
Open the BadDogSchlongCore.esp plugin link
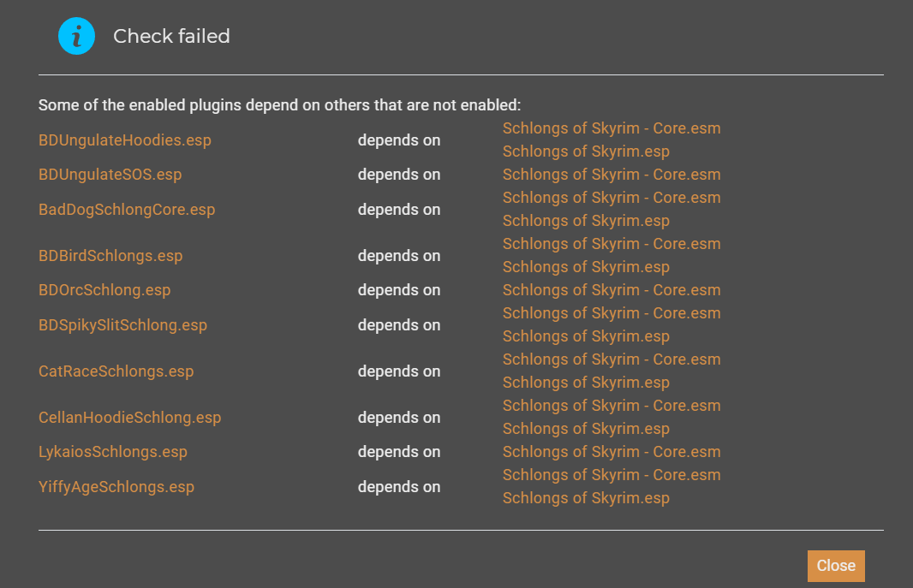127,210
